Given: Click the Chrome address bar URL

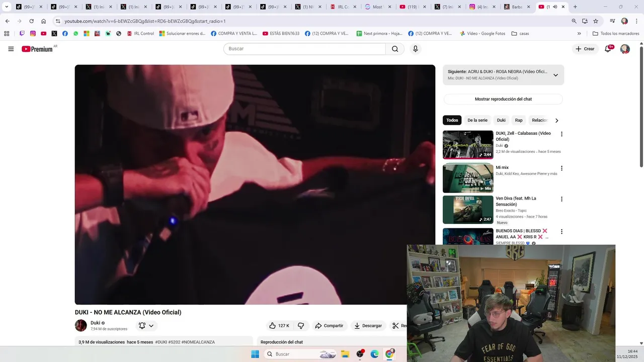Looking at the screenshot, I should click(x=145, y=21).
